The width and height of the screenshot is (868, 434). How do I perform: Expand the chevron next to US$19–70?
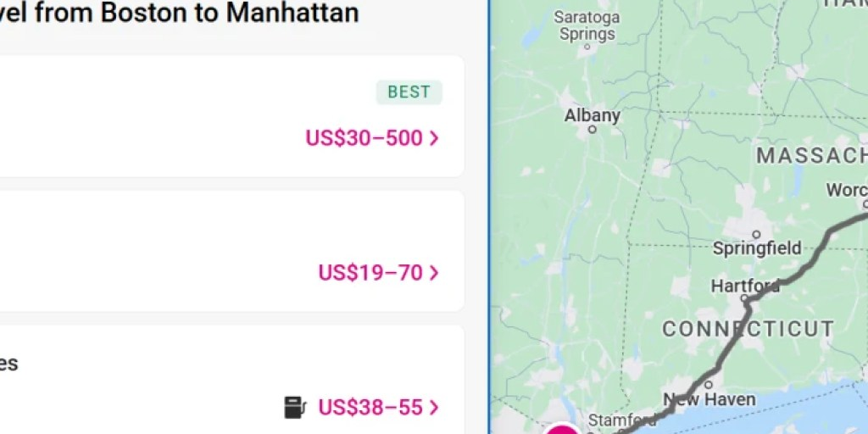[434, 273]
